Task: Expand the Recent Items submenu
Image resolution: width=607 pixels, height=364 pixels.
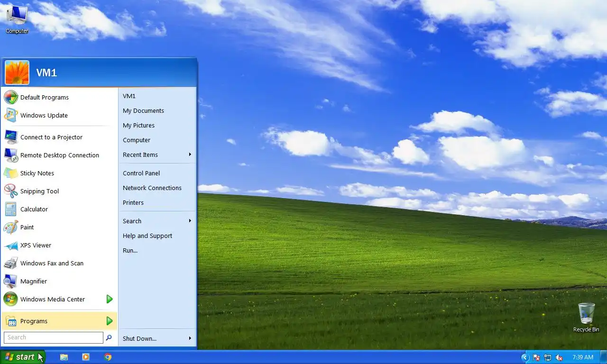Action: pyautogui.click(x=157, y=155)
